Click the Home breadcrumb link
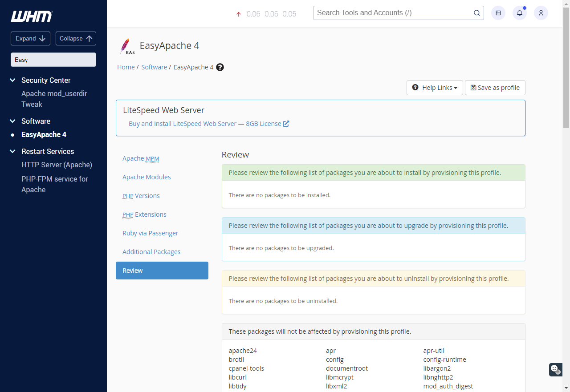 click(126, 67)
